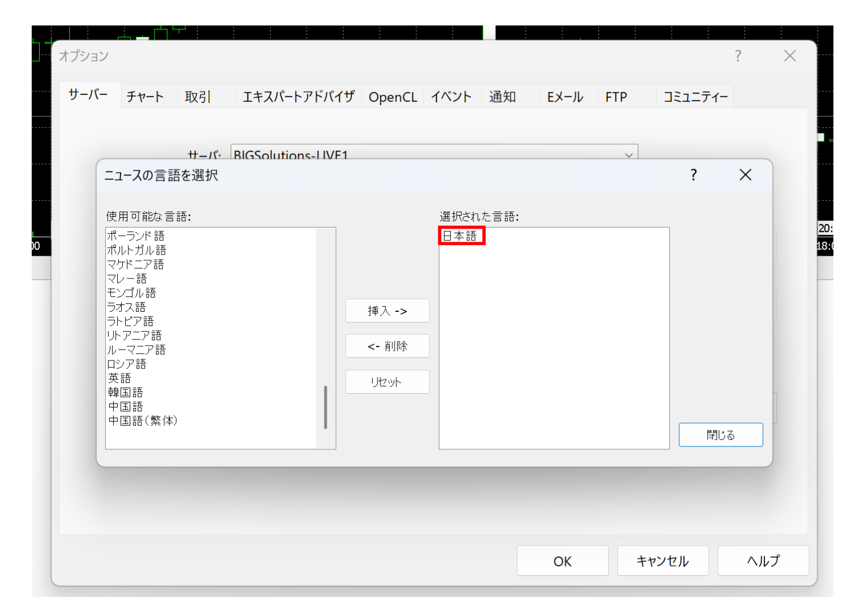Click the help icon on the options dialog

738,56
